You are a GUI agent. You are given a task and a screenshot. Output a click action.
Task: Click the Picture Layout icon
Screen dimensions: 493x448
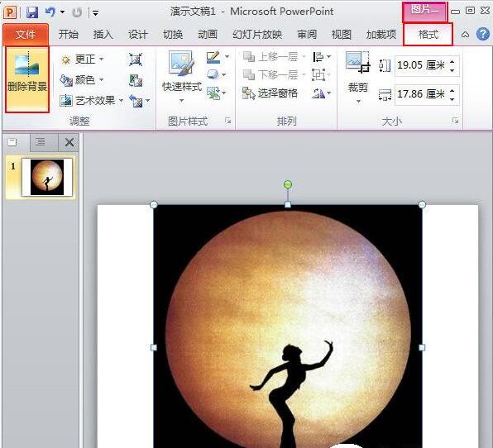coord(213,93)
